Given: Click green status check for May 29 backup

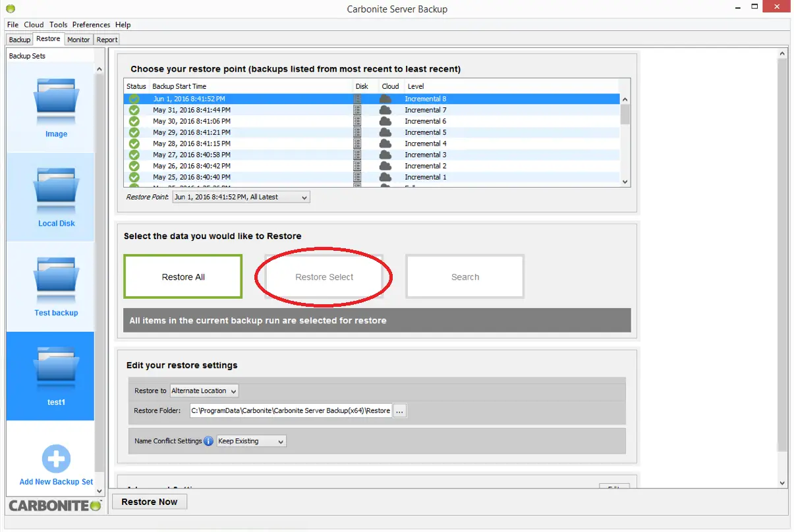Looking at the screenshot, I should tap(134, 132).
